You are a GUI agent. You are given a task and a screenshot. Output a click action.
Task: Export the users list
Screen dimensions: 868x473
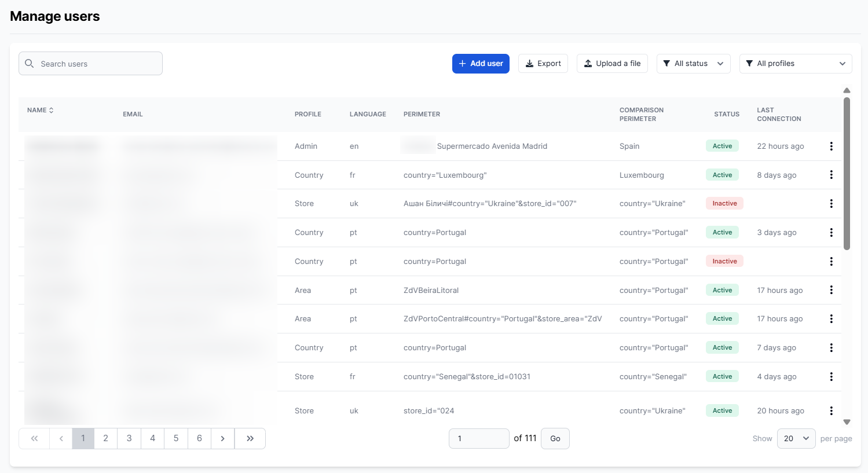click(543, 64)
